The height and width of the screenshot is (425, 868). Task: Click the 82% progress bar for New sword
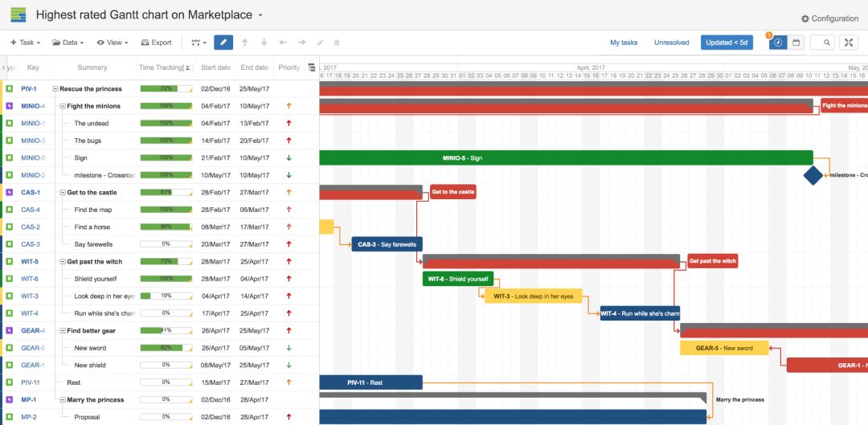click(x=166, y=348)
